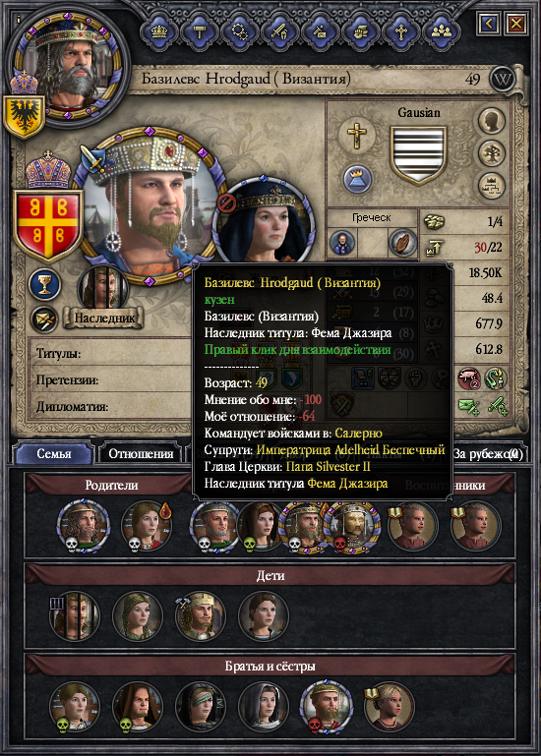The width and height of the screenshot is (541, 756).
Task: Click the head silhouette icon near Gausian
Action: 492,122
